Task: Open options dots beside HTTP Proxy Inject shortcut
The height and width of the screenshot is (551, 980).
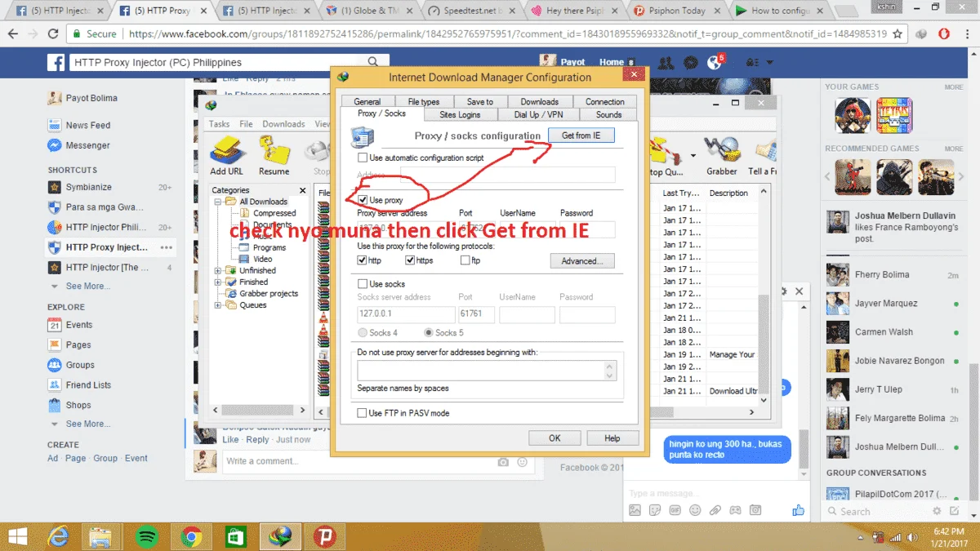Action: coord(167,247)
